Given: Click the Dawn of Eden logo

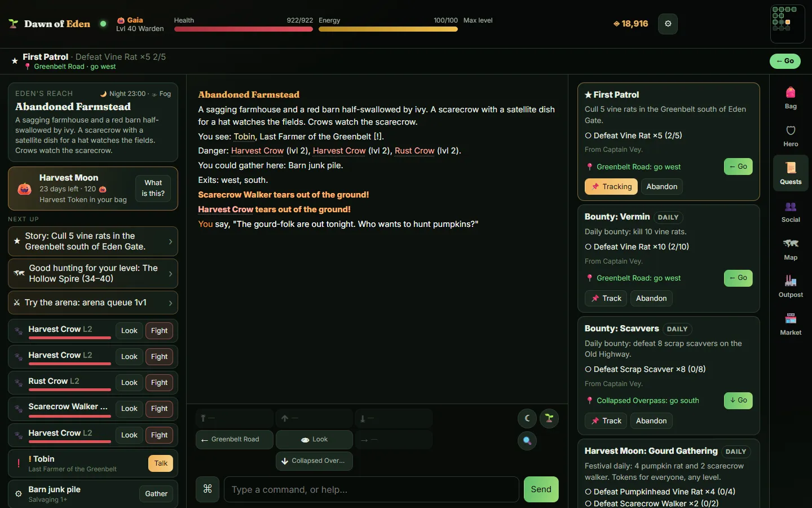Looking at the screenshot, I should pos(49,24).
